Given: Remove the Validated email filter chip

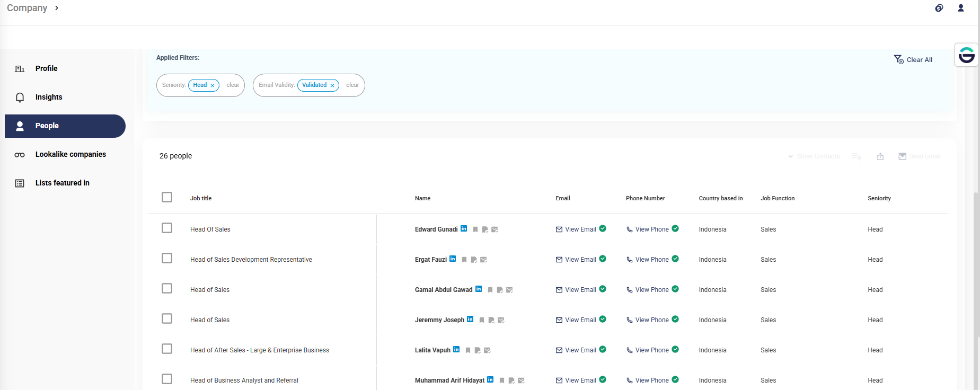Looking at the screenshot, I should pyautogui.click(x=332, y=85).
